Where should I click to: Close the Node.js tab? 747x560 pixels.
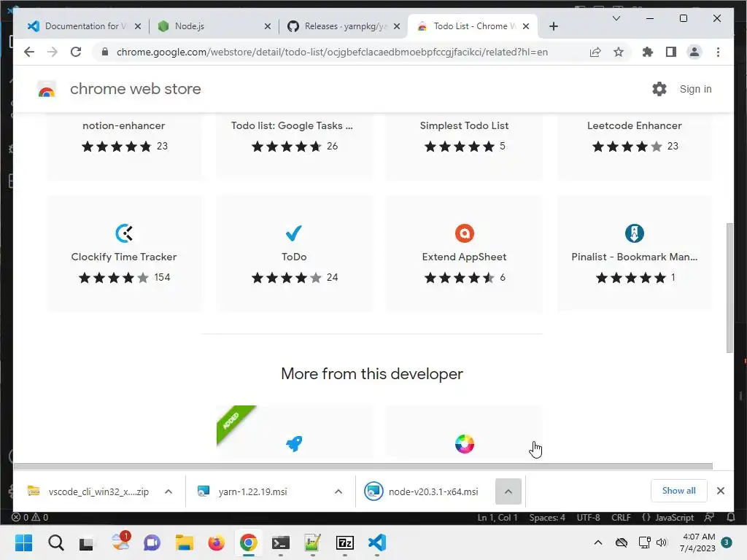[268, 26]
